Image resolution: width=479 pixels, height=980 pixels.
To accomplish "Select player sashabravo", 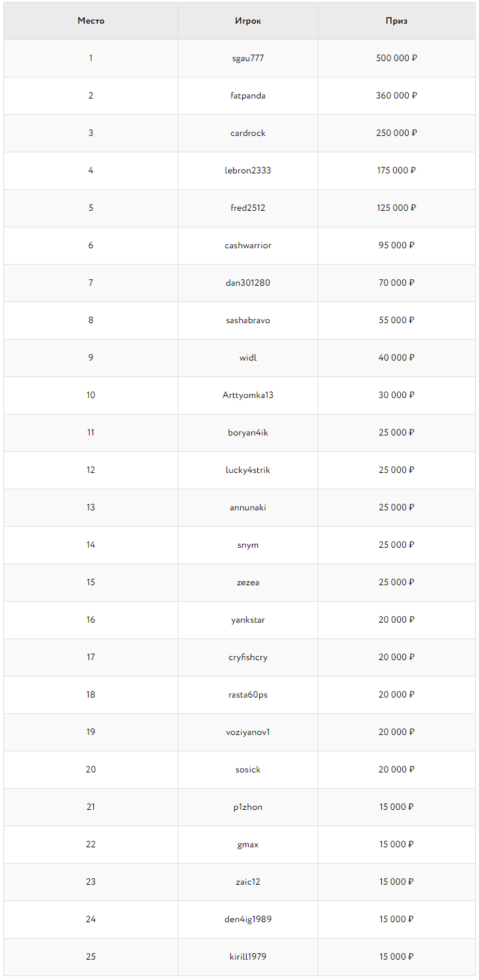I will (x=248, y=321).
